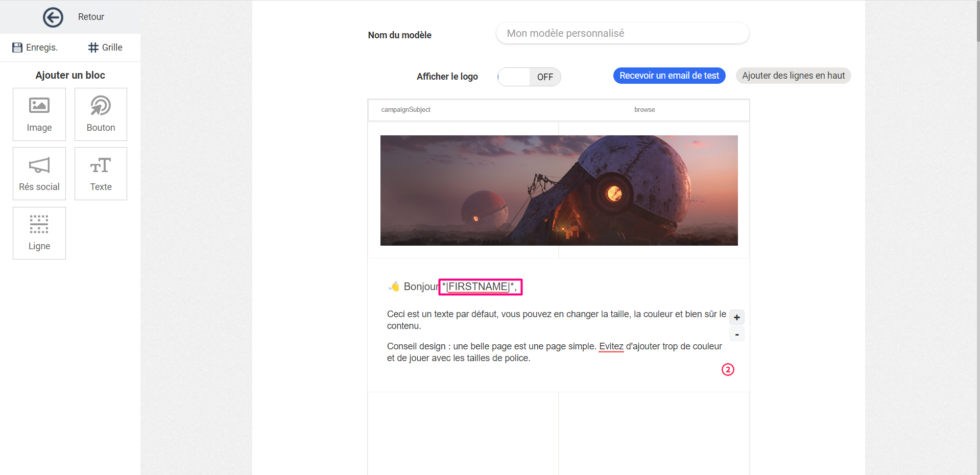Click the Ajouter un bloc heading
This screenshot has height=475, width=980.
pos(70,75)
